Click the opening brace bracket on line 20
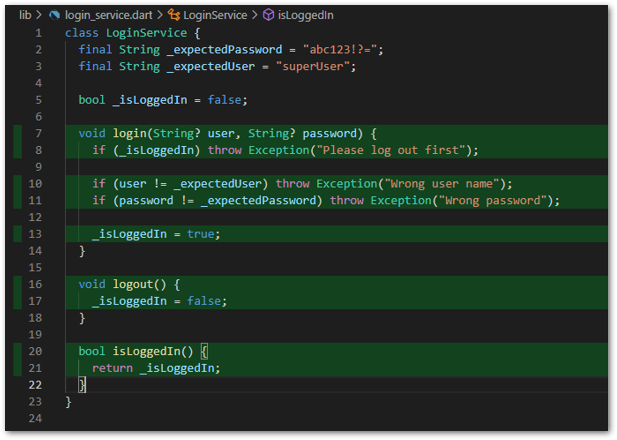 tap(204, 351)
